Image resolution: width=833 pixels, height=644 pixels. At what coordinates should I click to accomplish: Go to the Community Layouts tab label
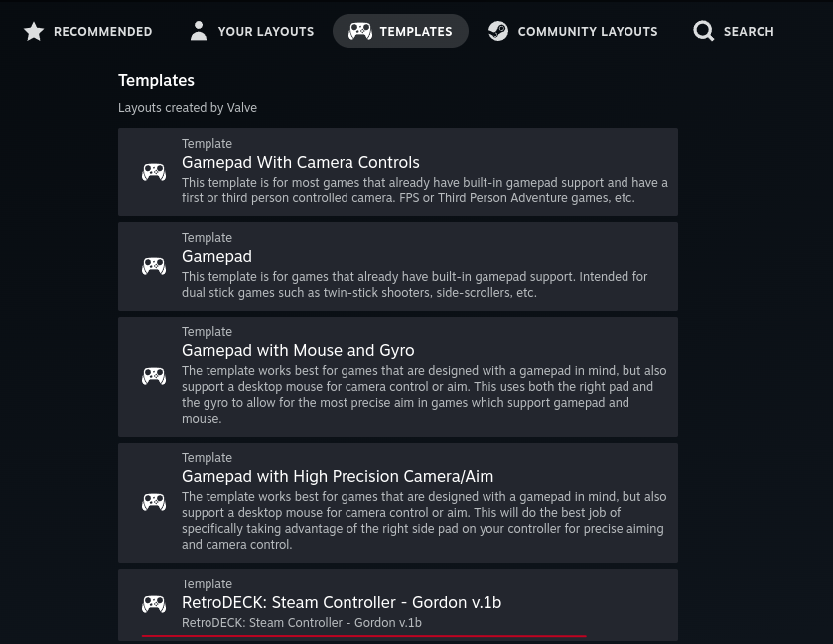(587, 32)
